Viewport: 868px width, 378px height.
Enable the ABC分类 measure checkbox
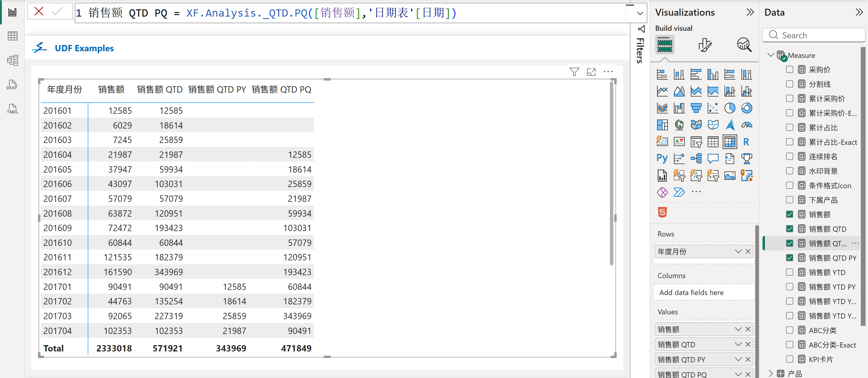(x=789, y=330)
